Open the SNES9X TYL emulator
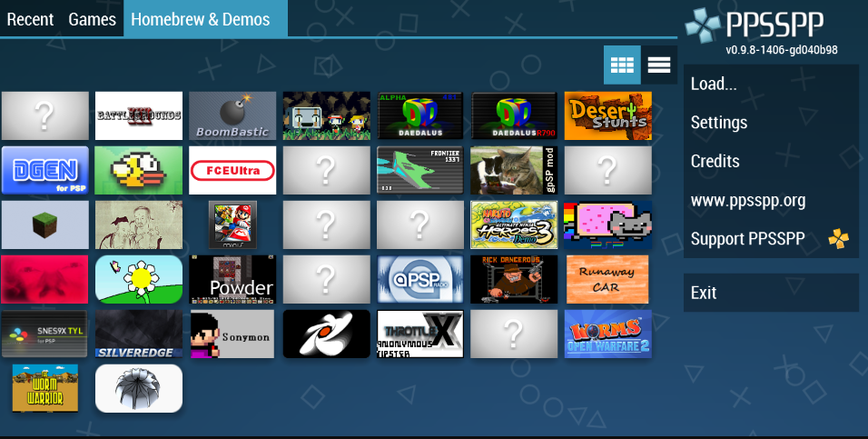Screen dimensions: 868x439 pos(45,334)
